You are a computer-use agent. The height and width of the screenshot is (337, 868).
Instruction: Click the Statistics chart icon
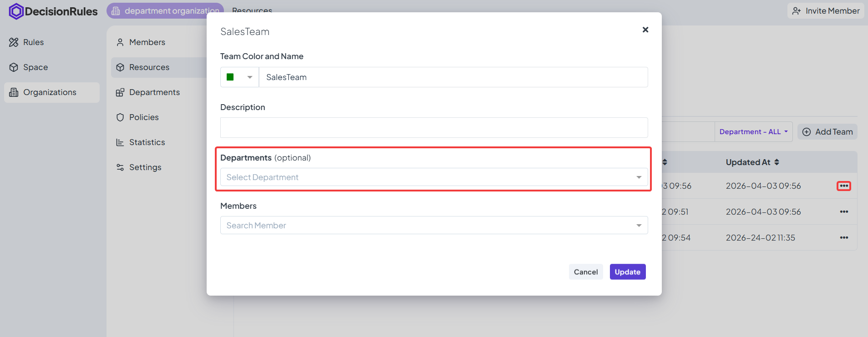tap(120, 142)
